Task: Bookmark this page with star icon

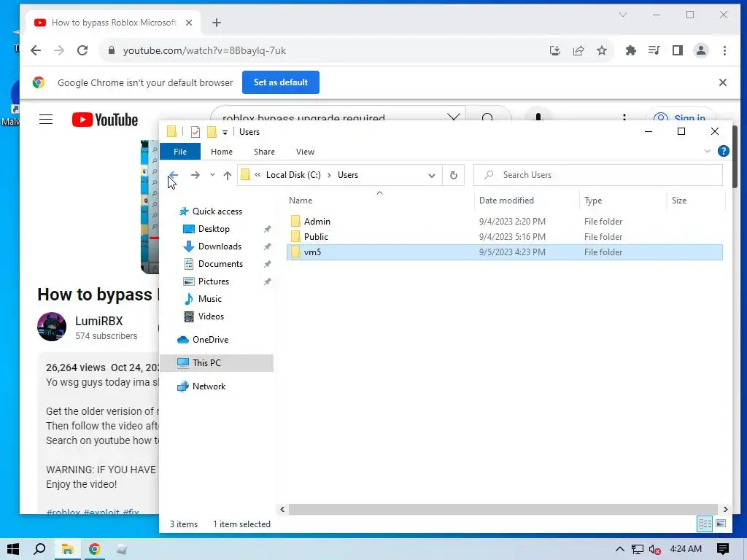Action: (x=602, y=50)
